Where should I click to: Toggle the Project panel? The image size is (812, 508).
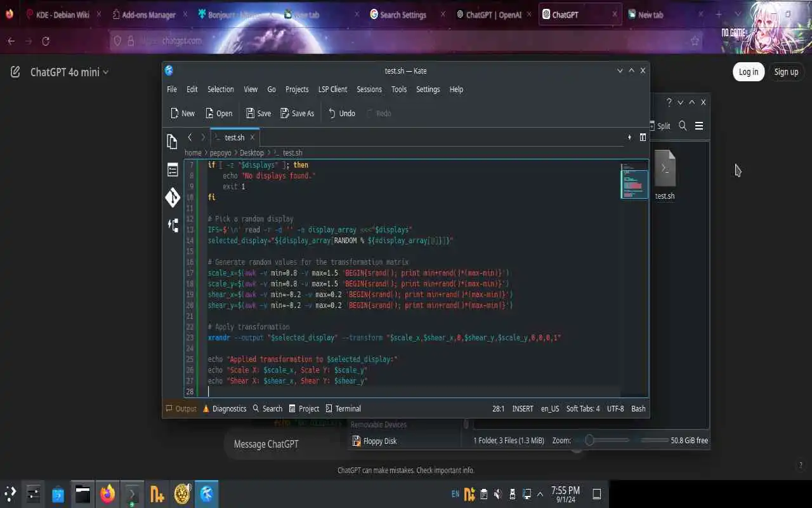pos(304,409)
